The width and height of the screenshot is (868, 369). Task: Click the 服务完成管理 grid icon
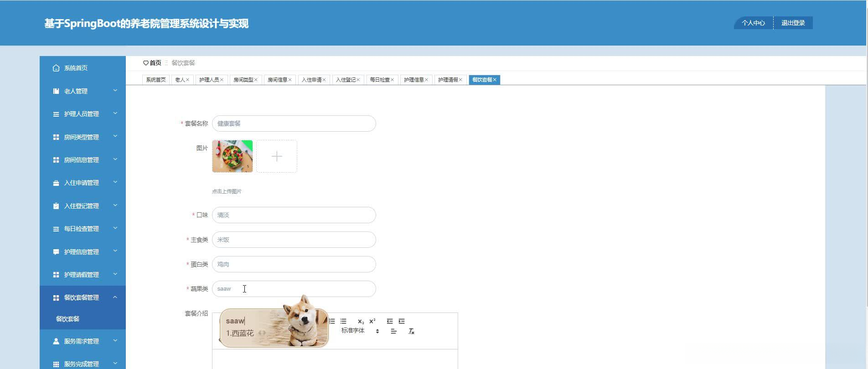pyautogui.click(x=56, y=364)
